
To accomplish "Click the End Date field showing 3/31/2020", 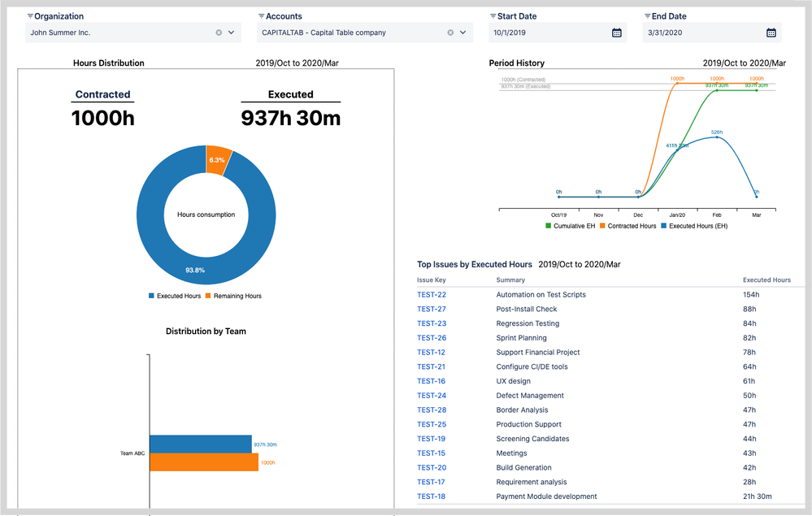I will click(x=711, y=33).
